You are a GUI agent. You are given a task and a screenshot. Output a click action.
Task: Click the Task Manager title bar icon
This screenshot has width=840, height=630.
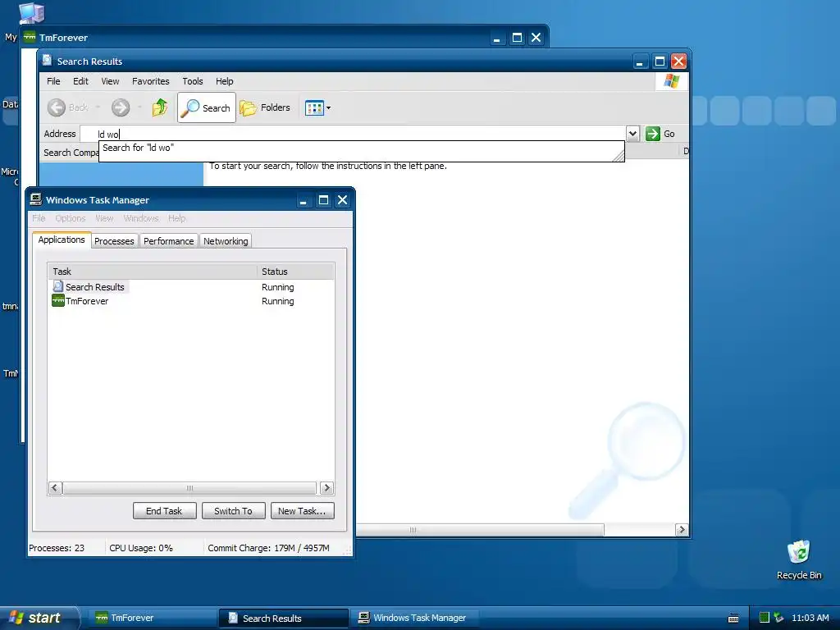click(x=36, y=199)
